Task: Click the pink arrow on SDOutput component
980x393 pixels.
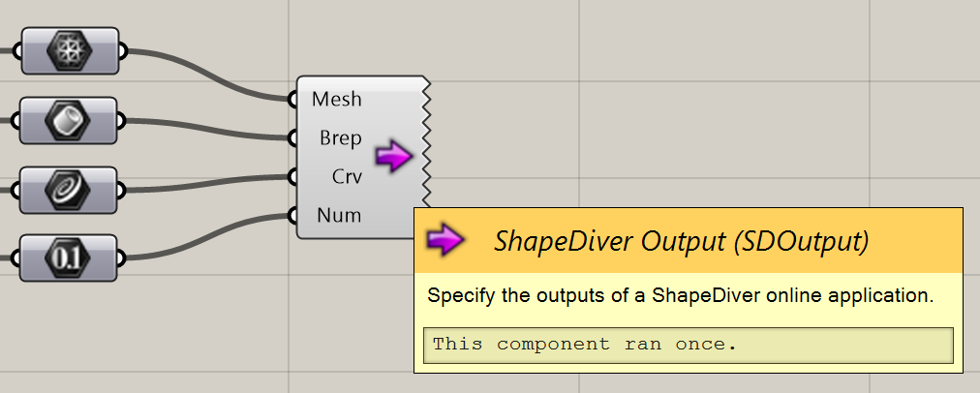Action: 393,156
